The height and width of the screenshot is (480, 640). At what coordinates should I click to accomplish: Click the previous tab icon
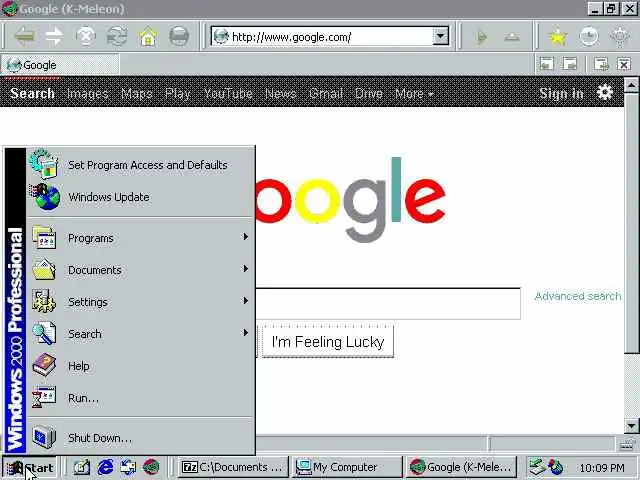click(x=547, y=64)
